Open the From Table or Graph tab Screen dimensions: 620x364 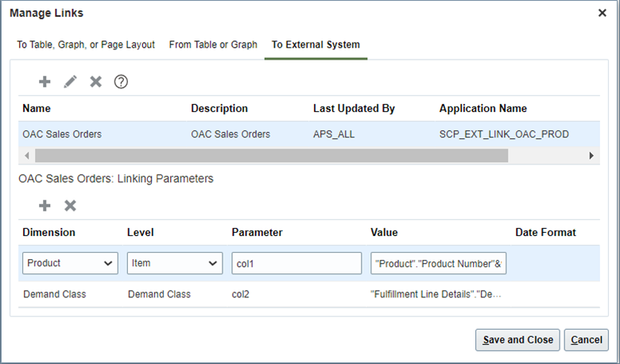[x=213, y=45]
